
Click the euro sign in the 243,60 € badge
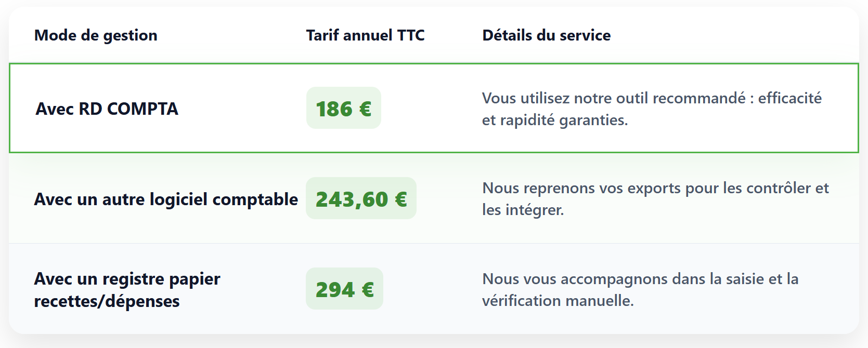pyautogui.click(x=400, y=199)
